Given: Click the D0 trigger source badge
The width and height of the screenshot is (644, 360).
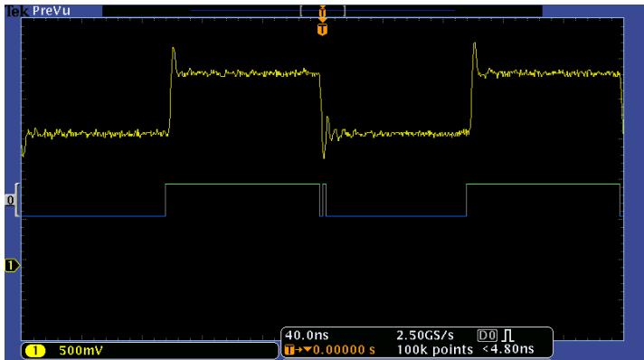Looking at the screenshot, I should pyautogui.click(x=488, y=336).
